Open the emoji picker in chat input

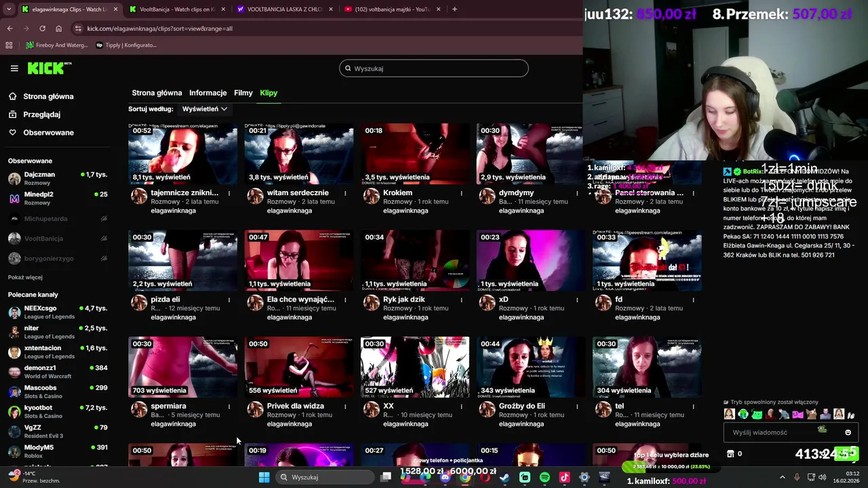pyautogui.click(x=848, y=432)
